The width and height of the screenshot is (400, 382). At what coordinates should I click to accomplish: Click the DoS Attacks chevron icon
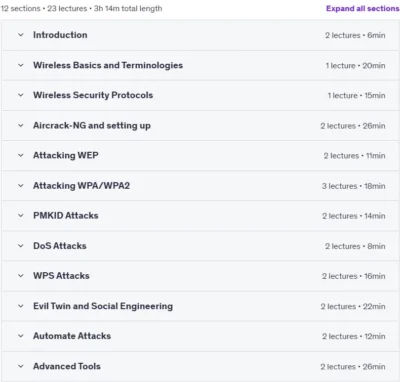click(21, 246)
